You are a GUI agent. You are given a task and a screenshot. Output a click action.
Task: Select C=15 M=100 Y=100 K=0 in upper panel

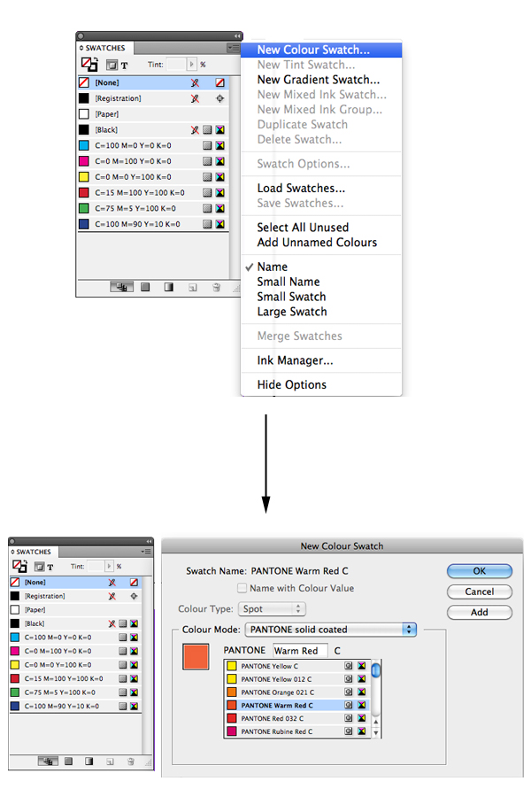[x=153, y=193]
